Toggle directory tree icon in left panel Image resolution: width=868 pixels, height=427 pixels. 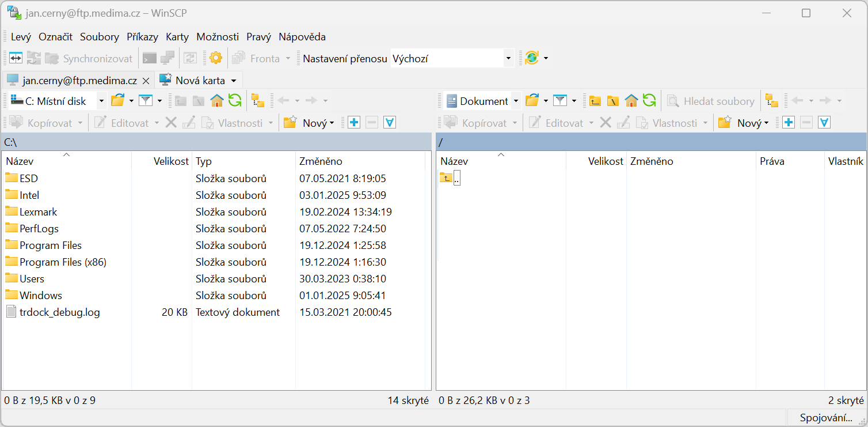pyautogui.click(x=258, y=101)
